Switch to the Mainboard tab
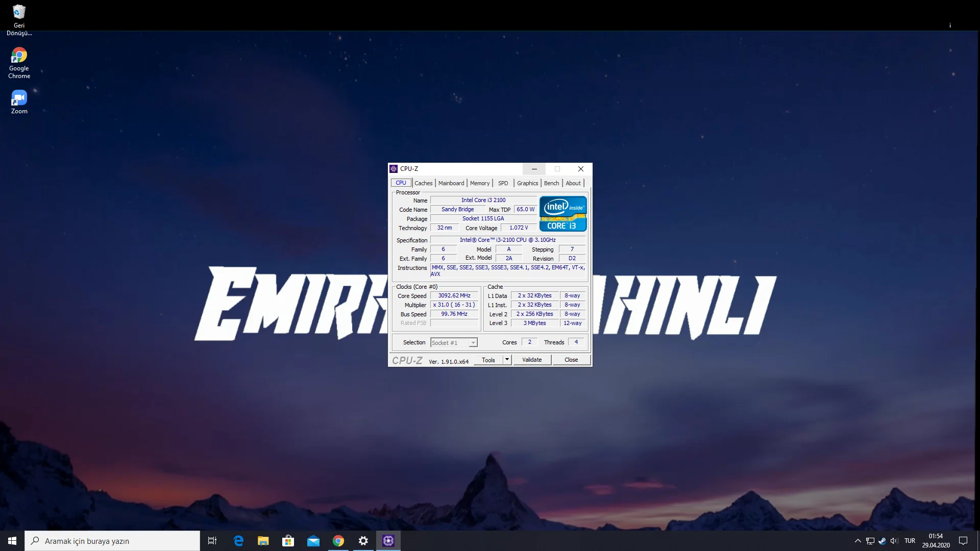980x551 pixels. coord(451,183)
